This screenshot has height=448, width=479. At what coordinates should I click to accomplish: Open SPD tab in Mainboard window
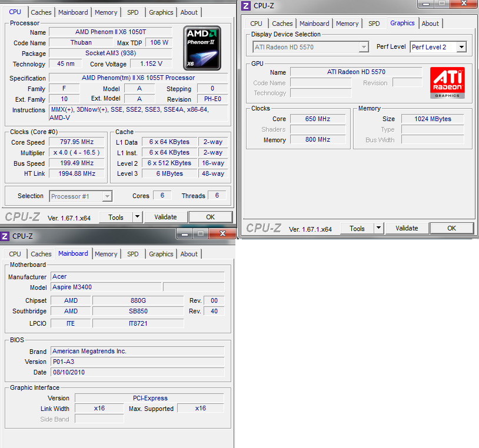tap(133, 254)
